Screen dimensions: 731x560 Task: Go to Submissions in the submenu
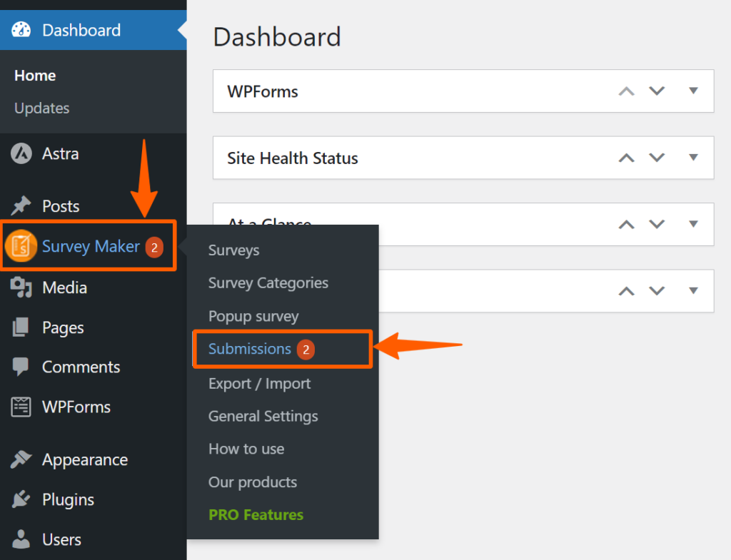click(x=249, y=349)
